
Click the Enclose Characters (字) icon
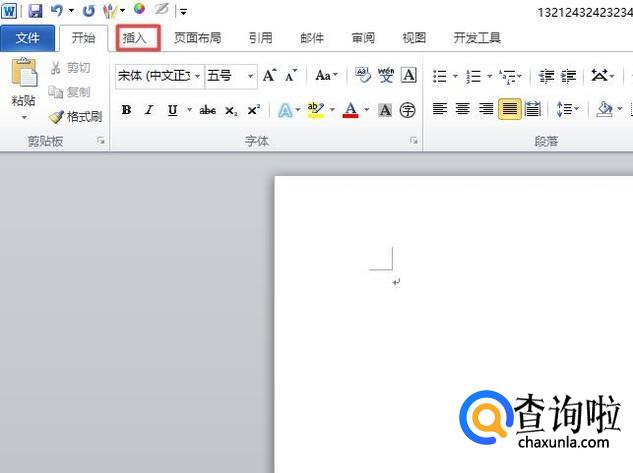tap(407, 110)
